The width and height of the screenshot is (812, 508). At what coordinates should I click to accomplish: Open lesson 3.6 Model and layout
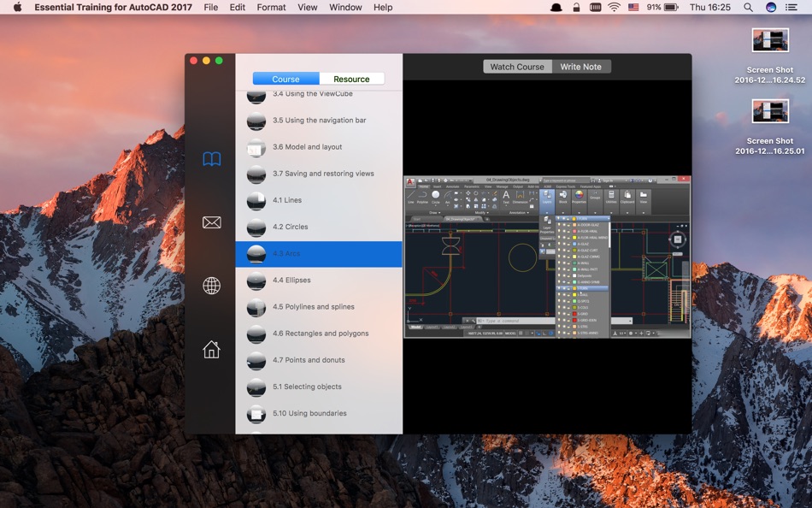coord(319,147)
